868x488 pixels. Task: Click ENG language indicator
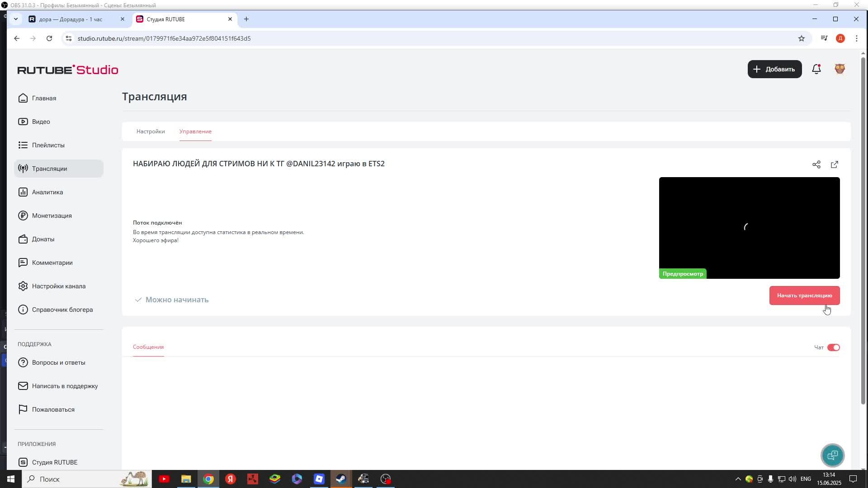pos(806,479)
